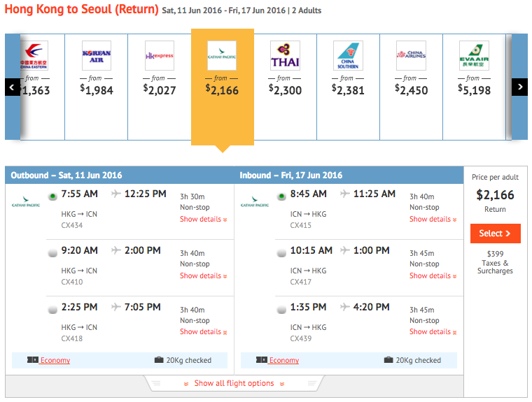Pick the China Airlines logo

[411, 56]
